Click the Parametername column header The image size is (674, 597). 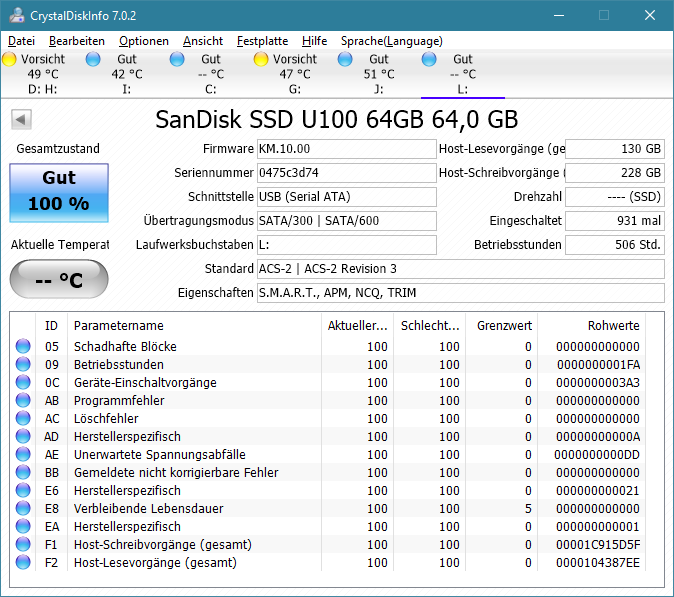tap(194, 325)
